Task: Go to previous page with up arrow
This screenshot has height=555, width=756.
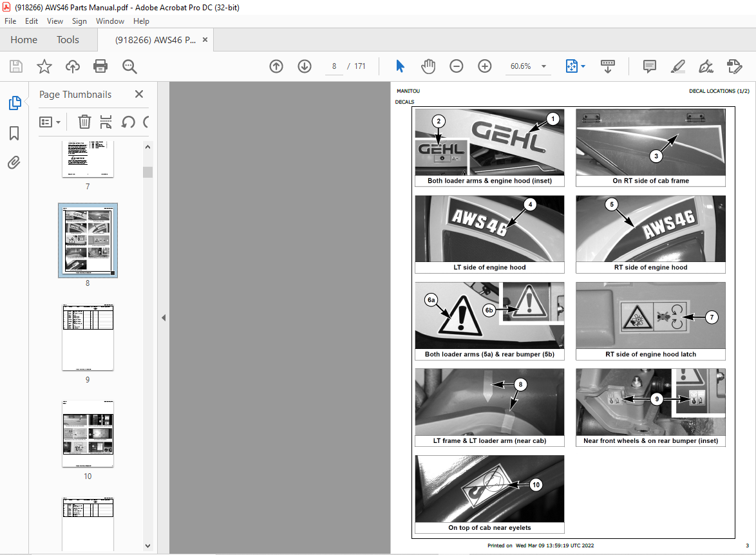Action: (276, 66)
